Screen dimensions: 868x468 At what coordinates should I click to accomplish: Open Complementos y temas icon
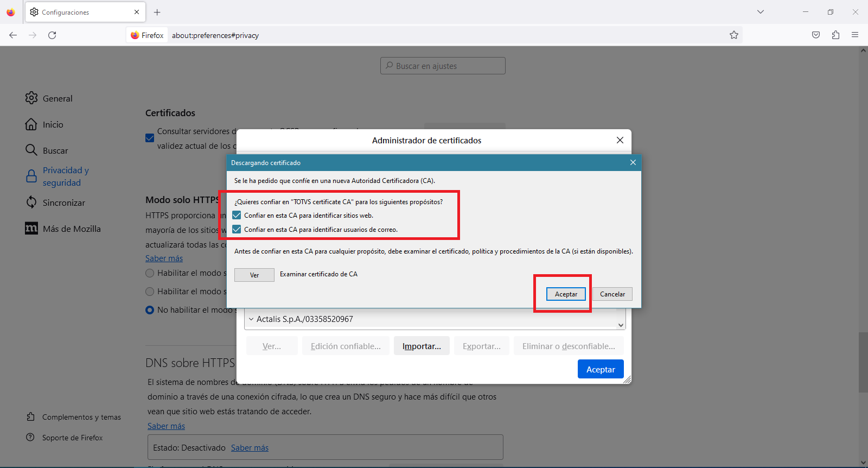(30, 416)
